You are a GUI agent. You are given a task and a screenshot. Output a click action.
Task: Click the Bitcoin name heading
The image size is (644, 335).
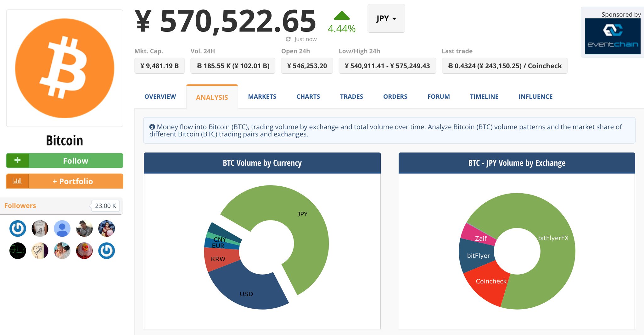click(64, 140)
